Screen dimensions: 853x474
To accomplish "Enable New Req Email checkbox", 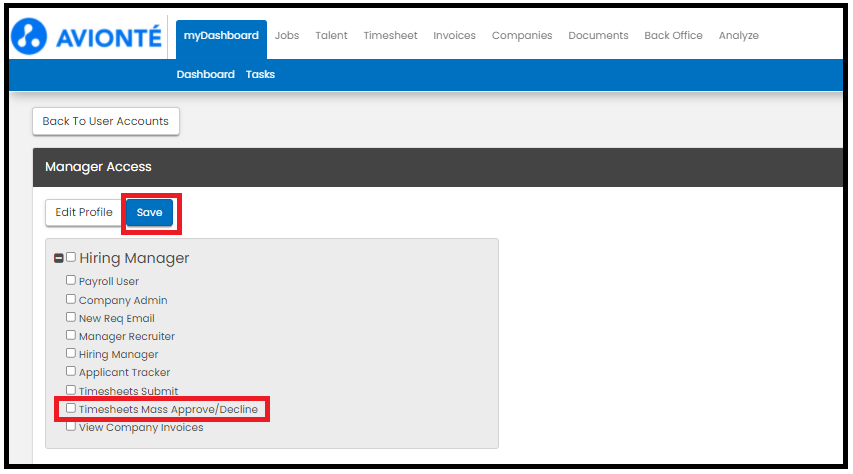I will (71, 317).
